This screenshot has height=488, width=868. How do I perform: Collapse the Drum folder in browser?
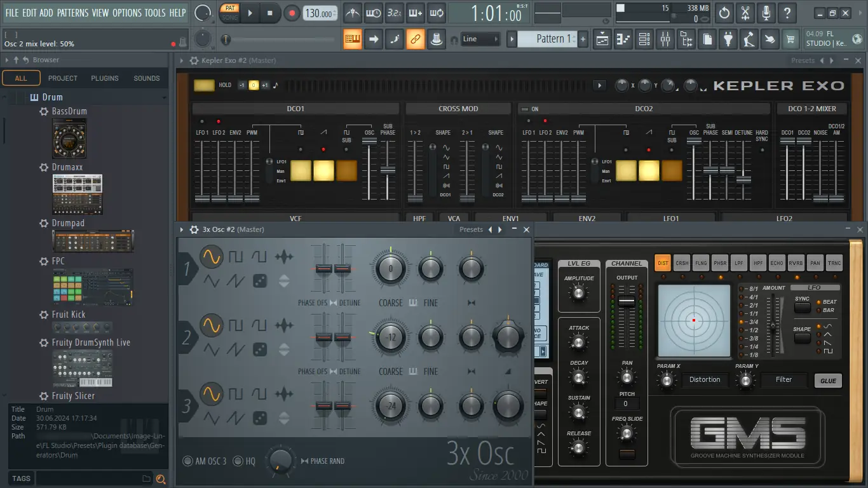coord(52,97)
